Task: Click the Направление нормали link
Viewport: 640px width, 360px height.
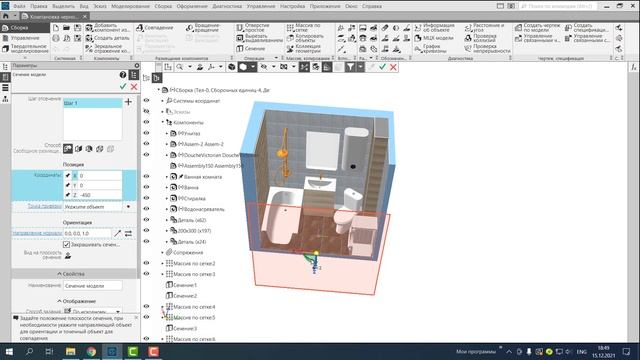Action: click(x=37, y=233)
